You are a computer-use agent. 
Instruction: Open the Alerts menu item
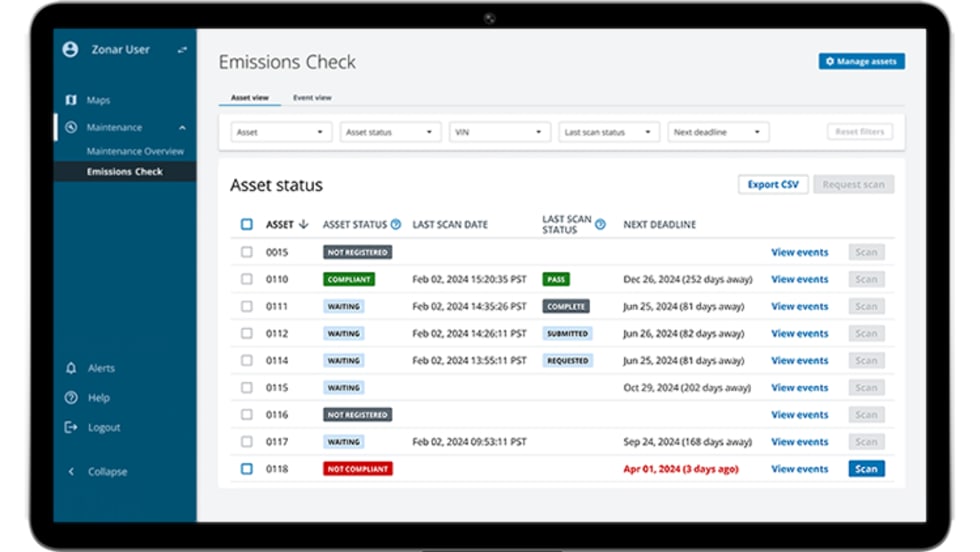coord(101,368)
